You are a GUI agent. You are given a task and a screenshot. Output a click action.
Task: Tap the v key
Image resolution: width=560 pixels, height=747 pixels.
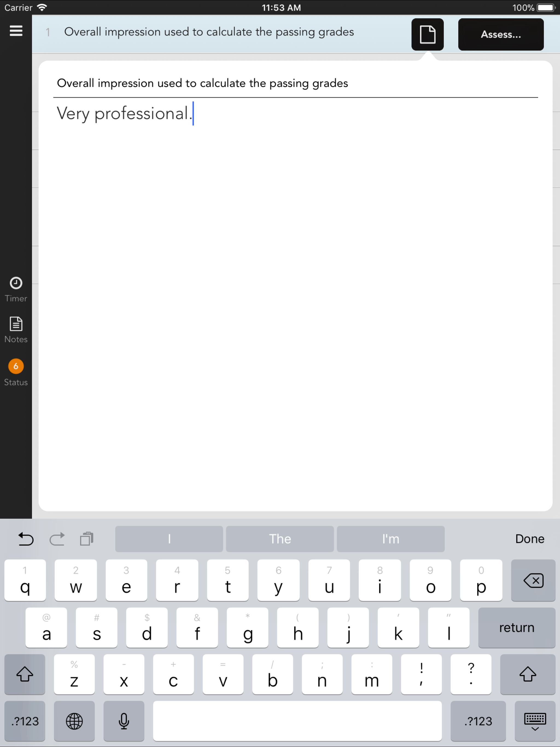point(223,674)
